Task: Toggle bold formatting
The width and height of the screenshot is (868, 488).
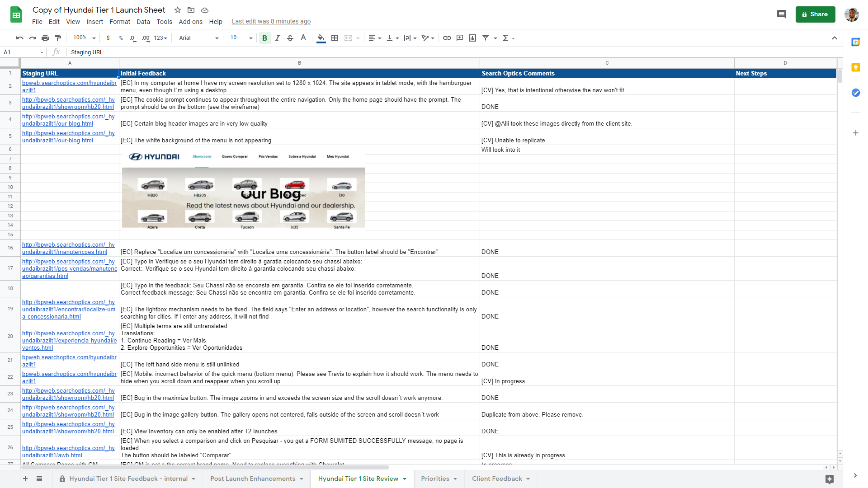Action: coord(265,38)
